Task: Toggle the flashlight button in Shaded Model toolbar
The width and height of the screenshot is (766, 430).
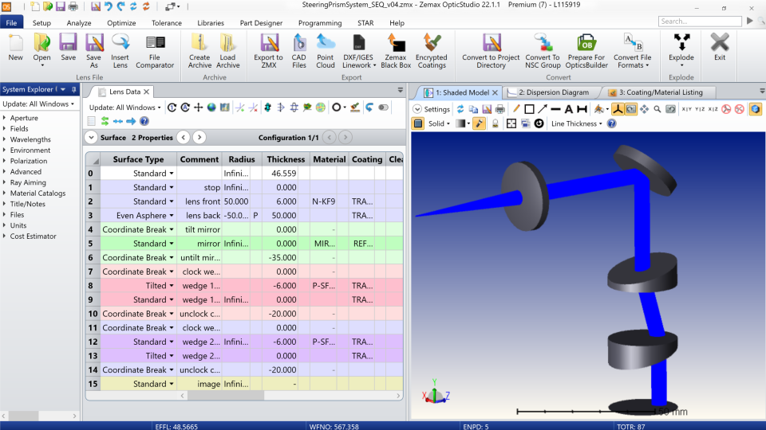Action: [x=479, y=124]
